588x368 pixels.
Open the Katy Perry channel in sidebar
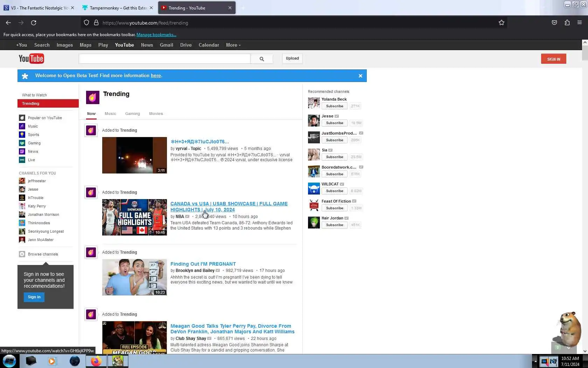[37, 206]
